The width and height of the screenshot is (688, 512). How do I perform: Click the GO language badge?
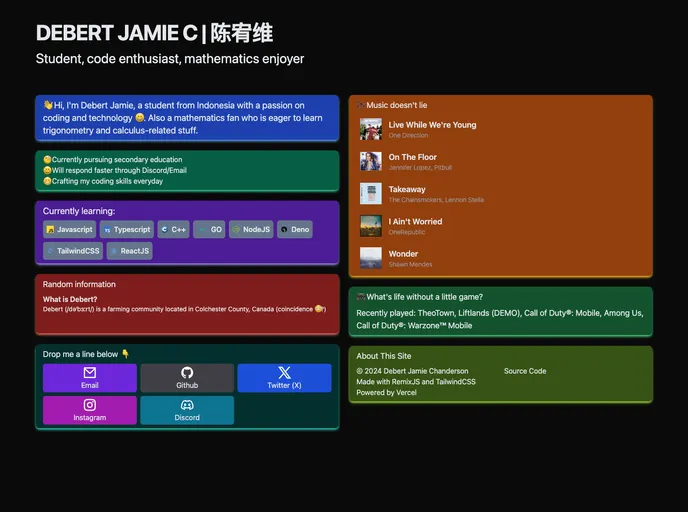click(x=209, y=229)
